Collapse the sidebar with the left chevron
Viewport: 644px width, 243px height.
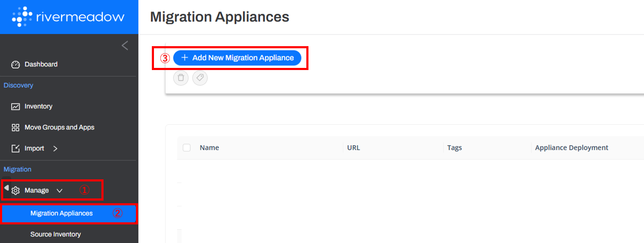click(x=125, y=46)
